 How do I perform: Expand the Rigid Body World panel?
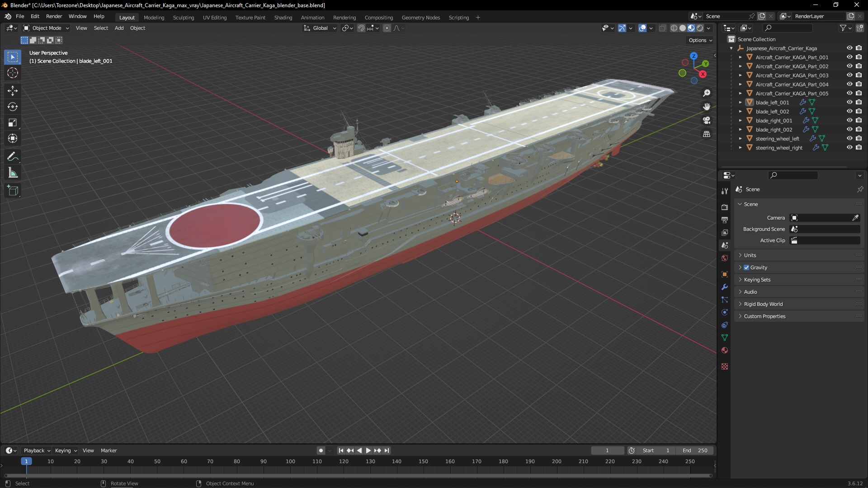pos(799,304)
